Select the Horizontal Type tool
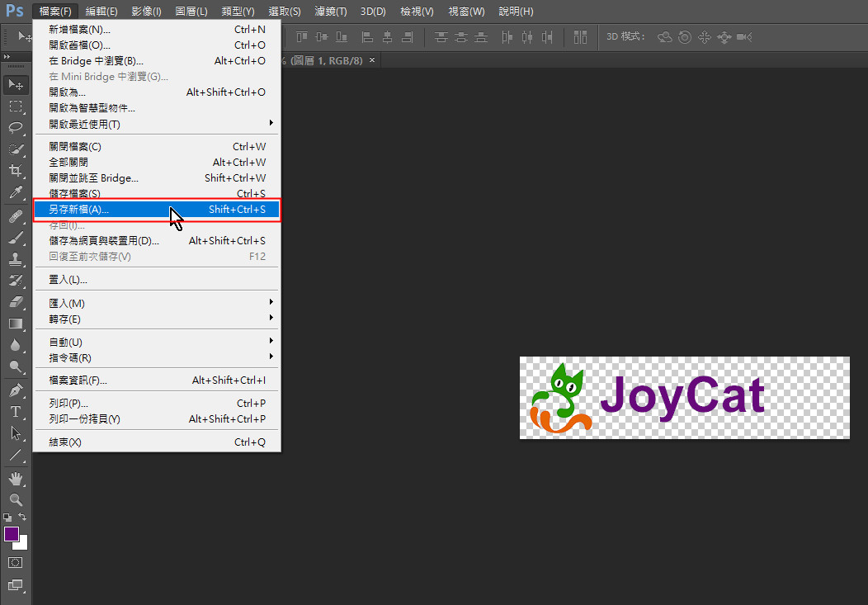Image resolution: width=868 pixels, height=605 pixels. point(16,412)
